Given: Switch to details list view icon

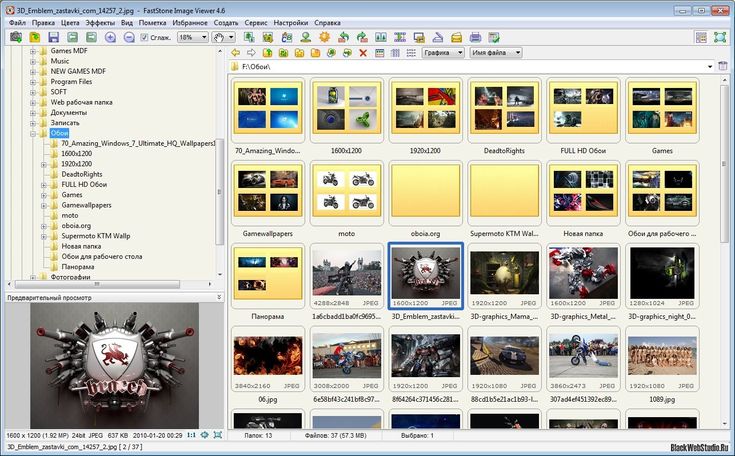Looking at the screenshot, I should pos(411,53).
